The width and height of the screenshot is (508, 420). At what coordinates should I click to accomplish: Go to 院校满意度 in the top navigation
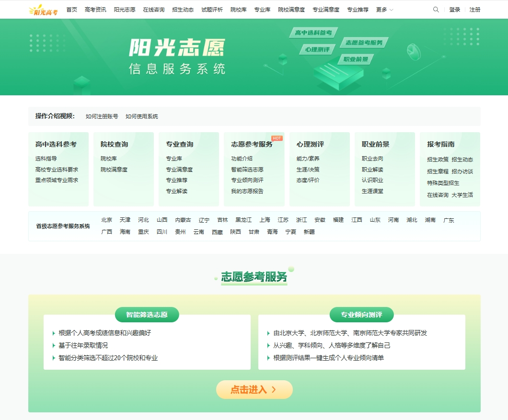pyautogui.click(x=291, y=10)
